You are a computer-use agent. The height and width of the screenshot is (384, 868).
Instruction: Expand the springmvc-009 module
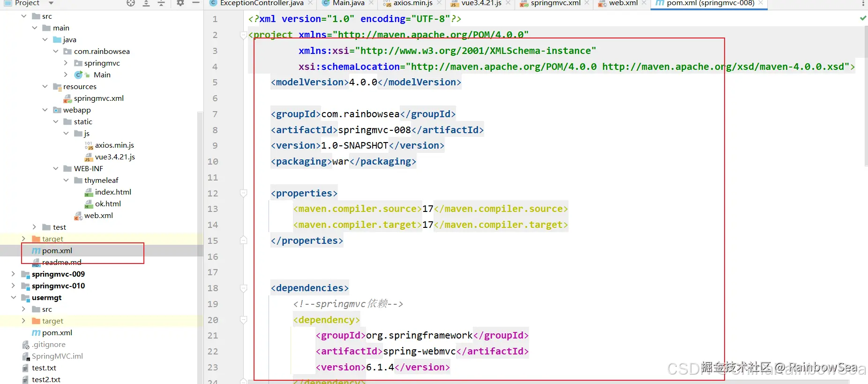pyautogui.click(x=14, y=274)
